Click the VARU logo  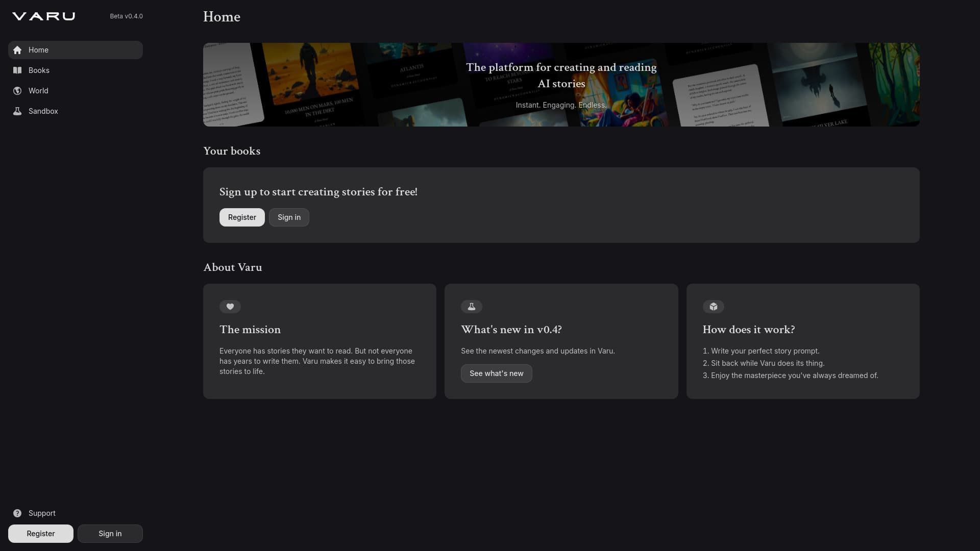(x=44, y=16)
